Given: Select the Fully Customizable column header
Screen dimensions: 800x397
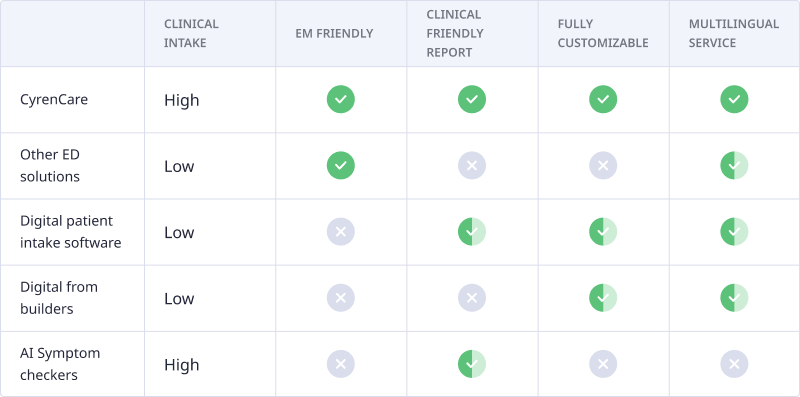Looking at the screenshot, I should pos(603,34).
